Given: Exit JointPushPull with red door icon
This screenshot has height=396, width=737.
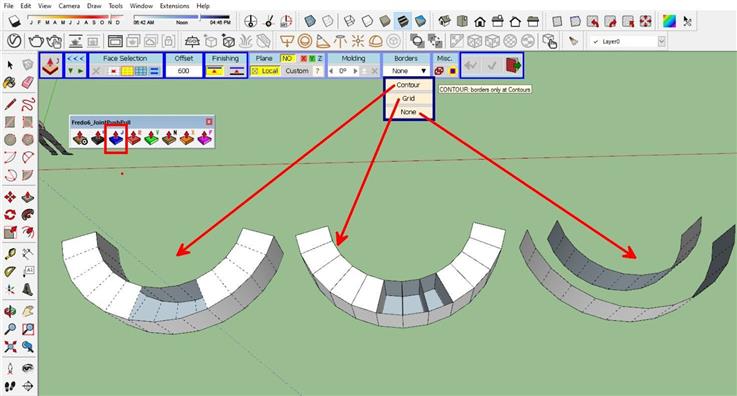Looking at the screenshot, I should pos(513,65).
